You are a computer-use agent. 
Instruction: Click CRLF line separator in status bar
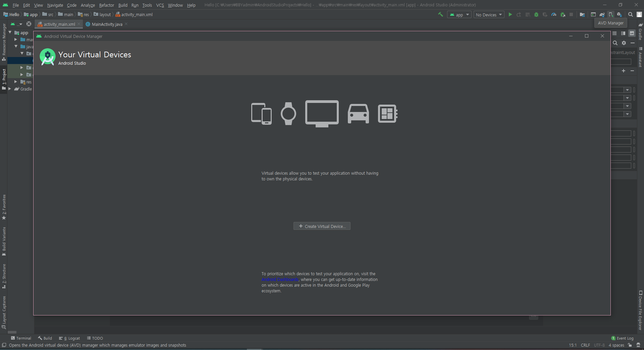pyautogui.click(x=585, y=345)
